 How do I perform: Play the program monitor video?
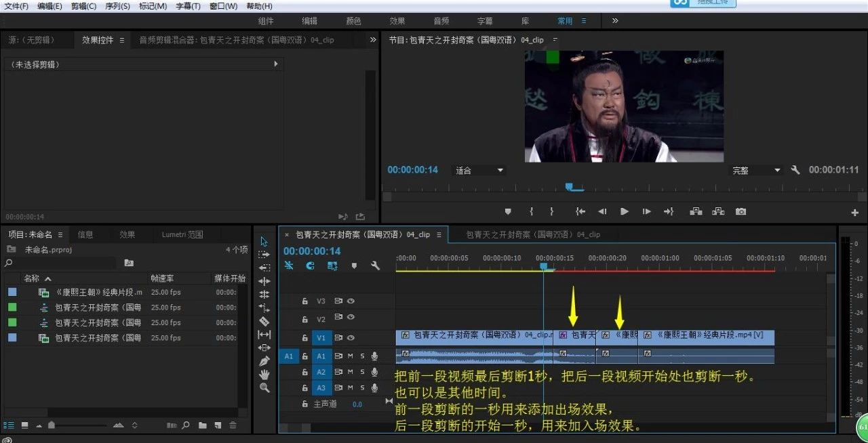coord(625,211)
